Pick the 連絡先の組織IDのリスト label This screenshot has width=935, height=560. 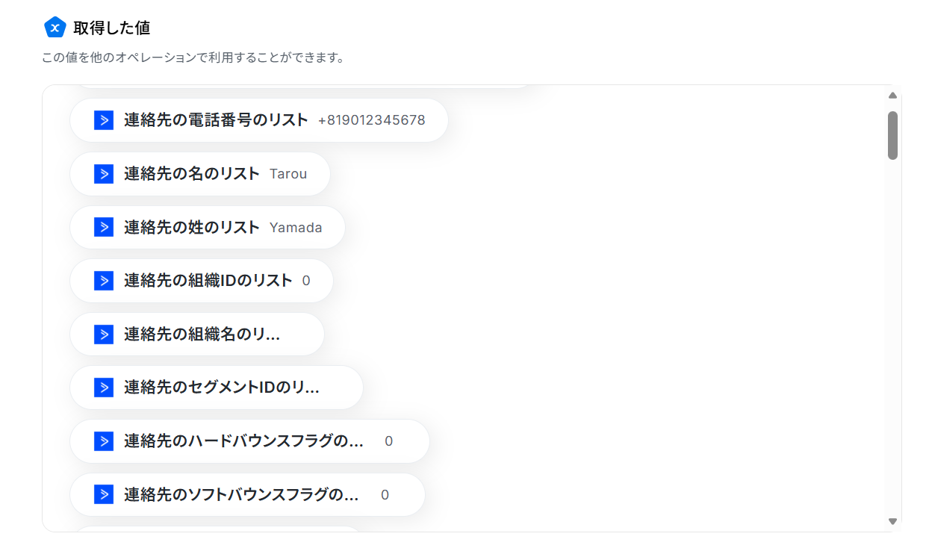208,281
